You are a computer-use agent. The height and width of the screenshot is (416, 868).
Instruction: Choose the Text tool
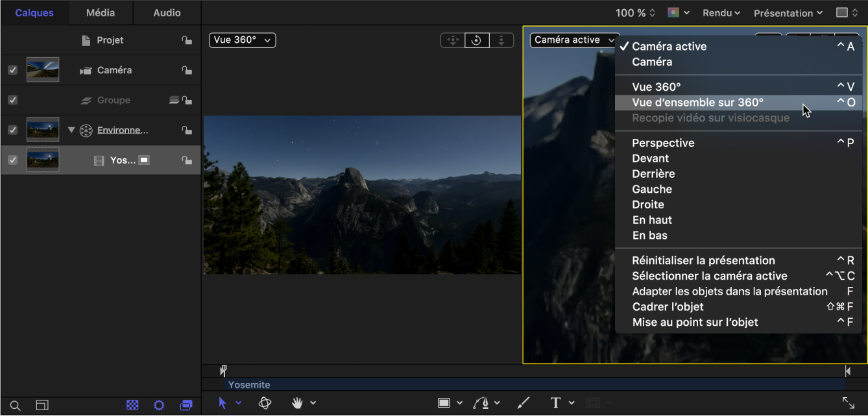555,402
